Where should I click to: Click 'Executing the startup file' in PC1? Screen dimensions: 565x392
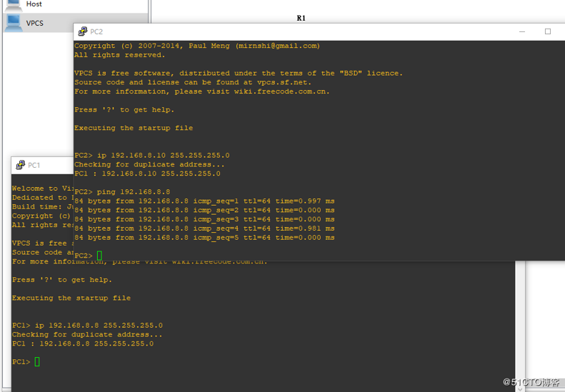71,298
